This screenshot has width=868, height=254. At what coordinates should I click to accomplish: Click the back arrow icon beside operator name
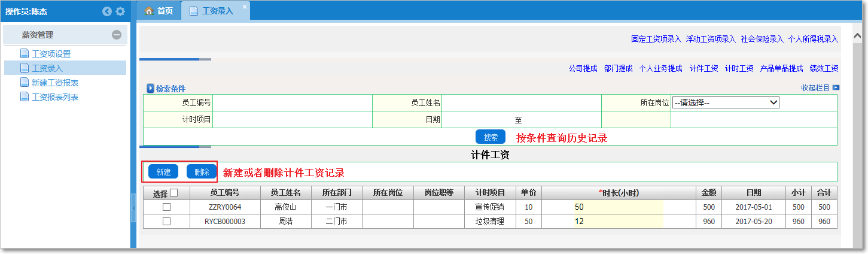107,11
